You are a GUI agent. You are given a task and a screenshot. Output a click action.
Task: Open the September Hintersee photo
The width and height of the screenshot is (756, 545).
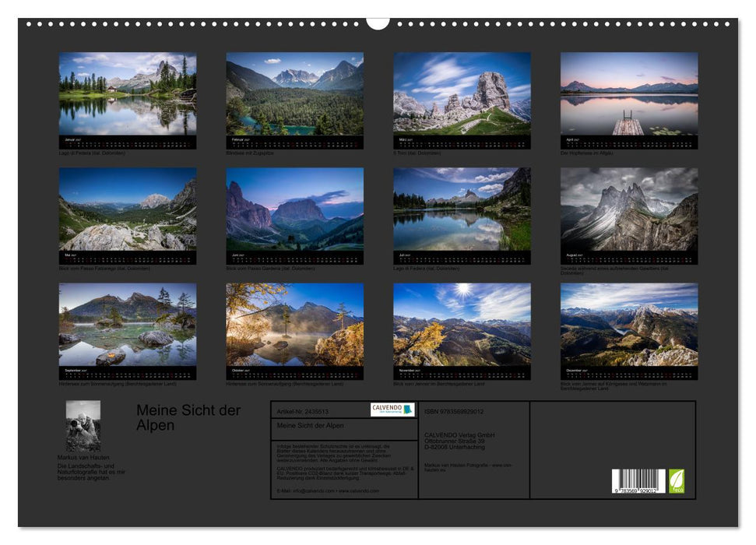click(128, 325)
